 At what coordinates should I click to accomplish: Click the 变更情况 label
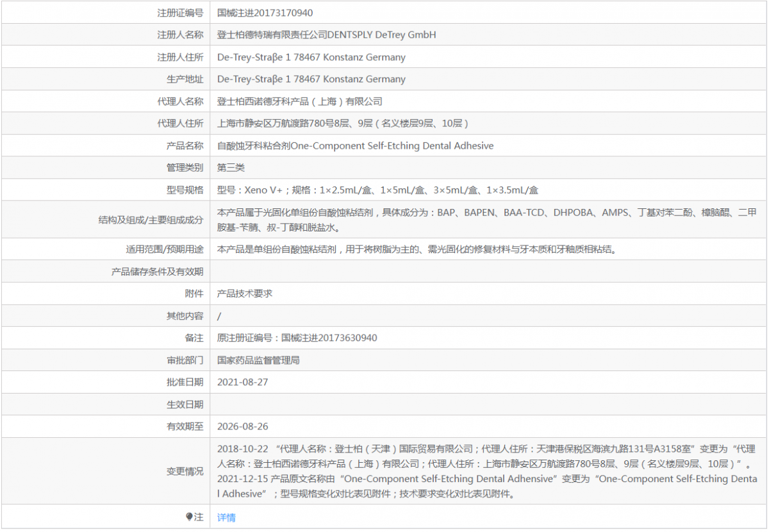coord(185,471)
